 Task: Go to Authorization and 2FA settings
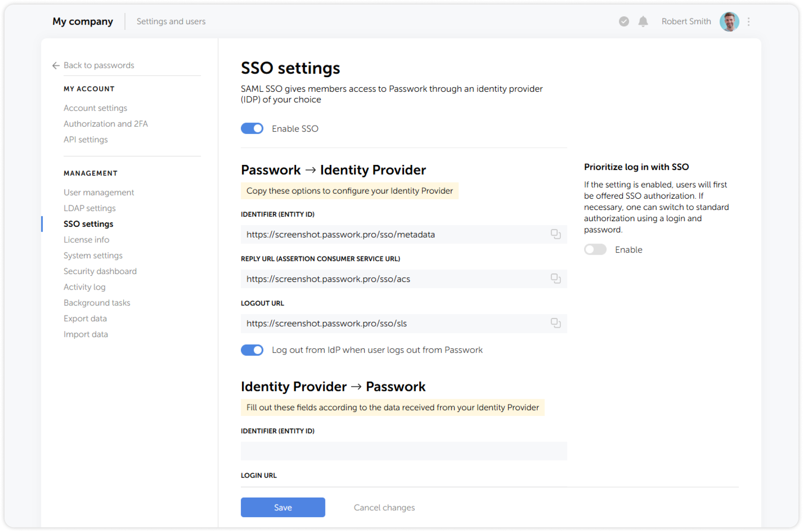[105, 124]
